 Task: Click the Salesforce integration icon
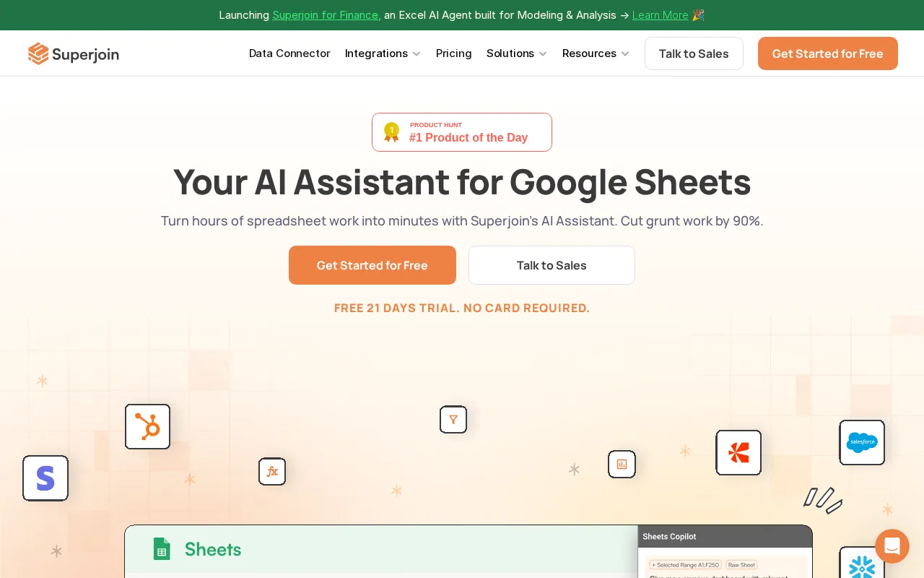862,442
